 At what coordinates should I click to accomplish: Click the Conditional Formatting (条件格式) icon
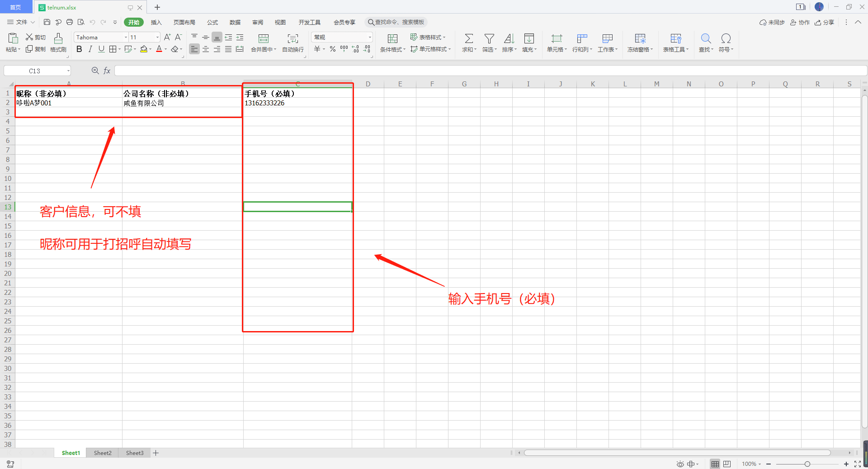pos(392,39)
